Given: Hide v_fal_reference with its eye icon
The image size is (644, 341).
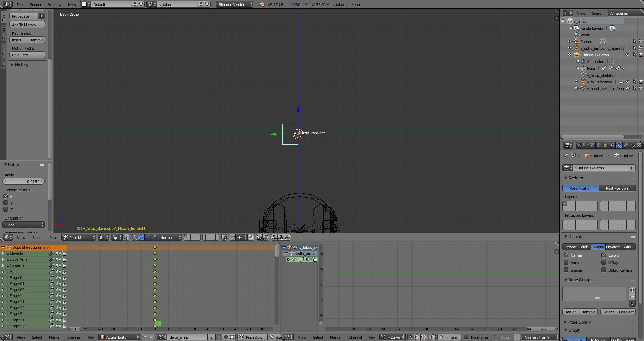Looking at the screenshot, I should [x=628, y=82].
